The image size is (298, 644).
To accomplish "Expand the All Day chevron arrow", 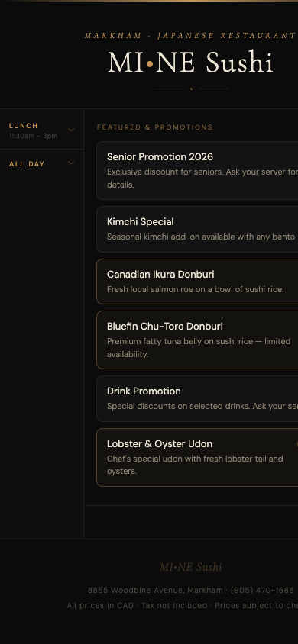I will pos(71,163).
